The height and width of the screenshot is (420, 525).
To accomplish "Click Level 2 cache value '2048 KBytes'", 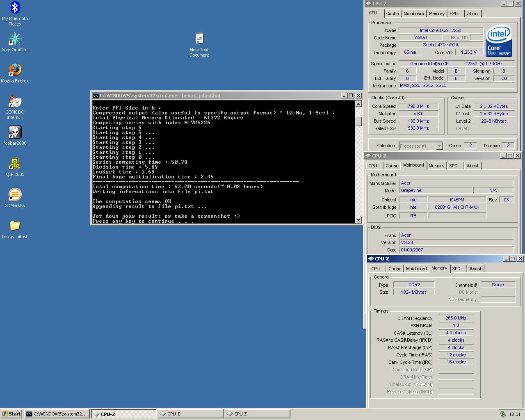I will pos(494,121).
